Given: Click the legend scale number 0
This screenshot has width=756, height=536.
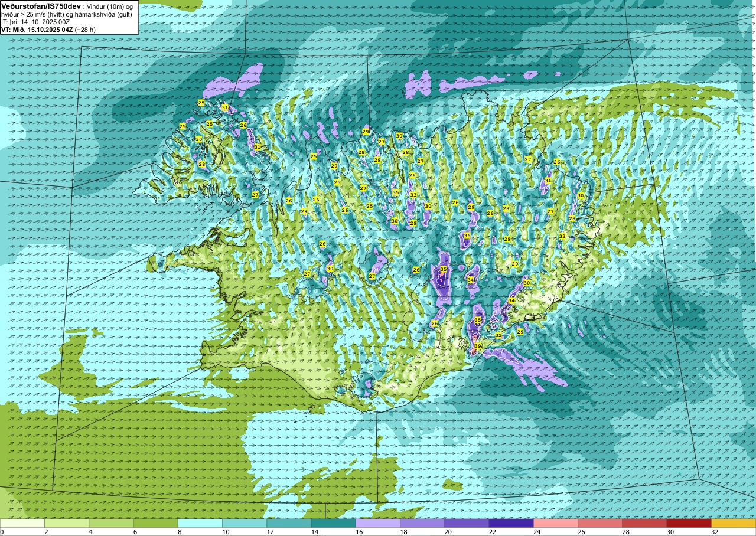Looking at the screenshot, I should 2,532.
